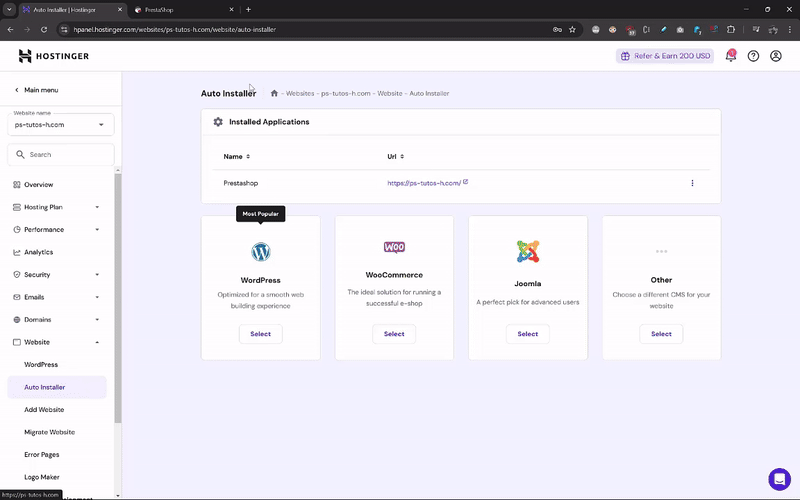Click the site information icon in address bar

64,30
